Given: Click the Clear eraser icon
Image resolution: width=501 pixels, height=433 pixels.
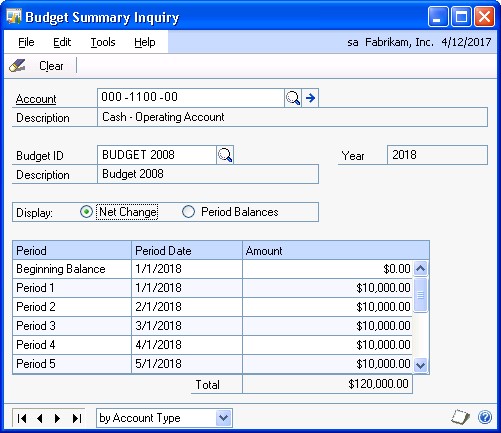Looking at the screenshot, I should 17,66.
